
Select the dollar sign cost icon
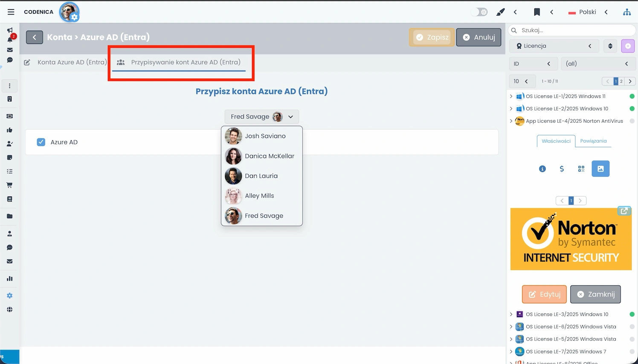click(x=562, y=169)
